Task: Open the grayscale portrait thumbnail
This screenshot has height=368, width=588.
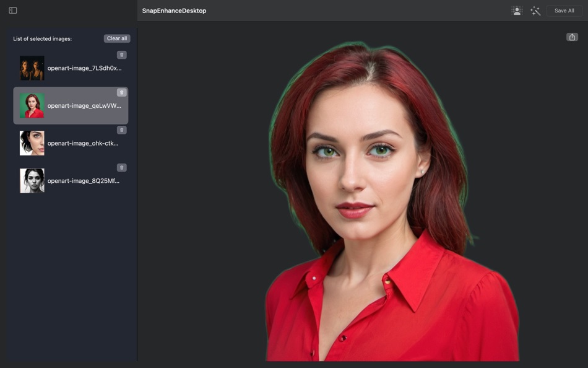Action: 32,142
